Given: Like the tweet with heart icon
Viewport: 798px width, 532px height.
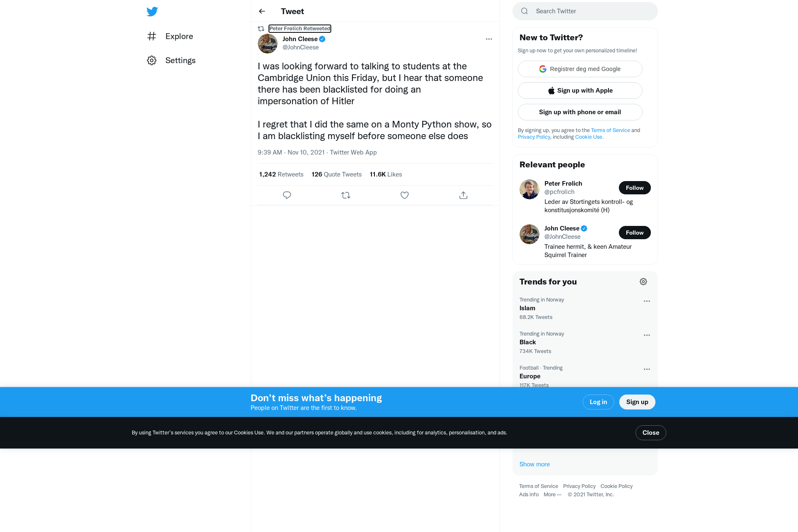Looking at the screenshot, I should [x=404, y=195].
